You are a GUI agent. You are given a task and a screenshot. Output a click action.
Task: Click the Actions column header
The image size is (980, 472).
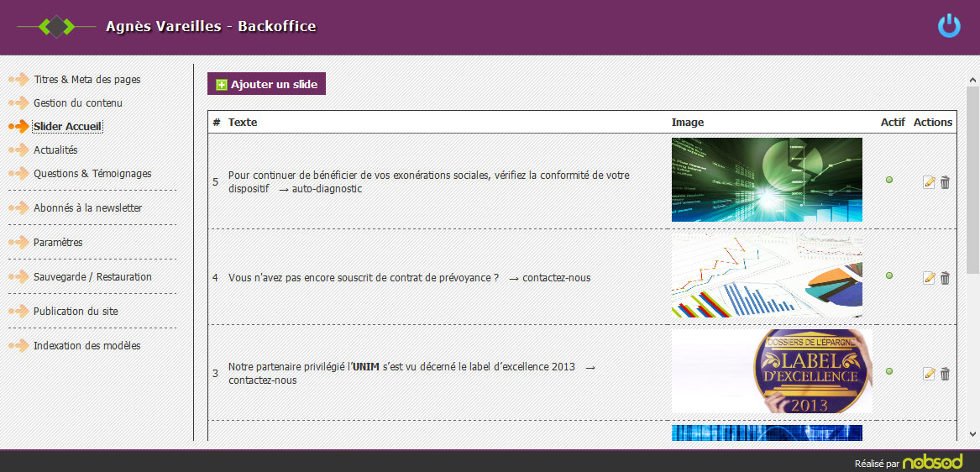point(933,122)
